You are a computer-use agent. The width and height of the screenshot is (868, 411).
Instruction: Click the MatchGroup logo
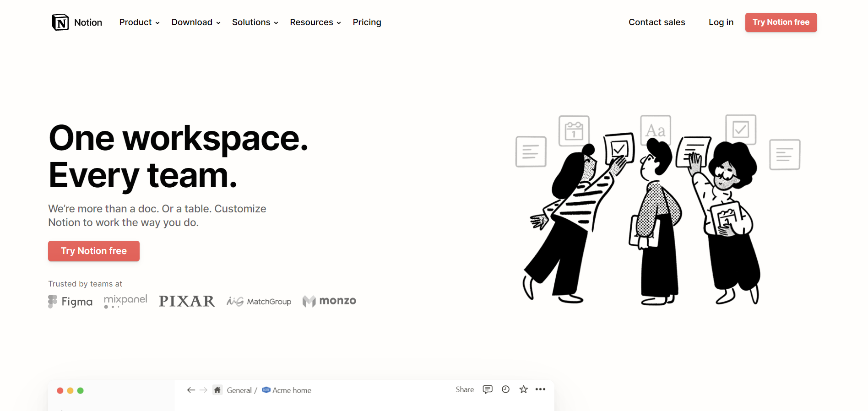tap(259, 301)
